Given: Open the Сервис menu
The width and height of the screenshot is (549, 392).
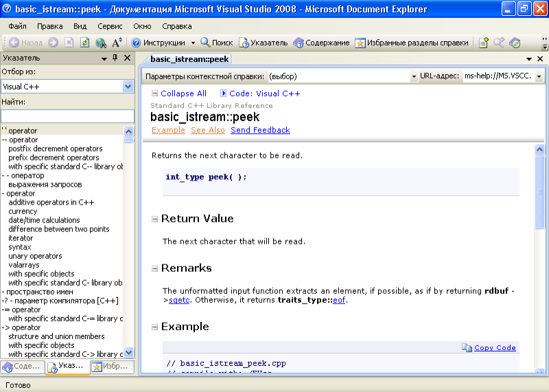Looking at the screenshot, I should (110, 26).
